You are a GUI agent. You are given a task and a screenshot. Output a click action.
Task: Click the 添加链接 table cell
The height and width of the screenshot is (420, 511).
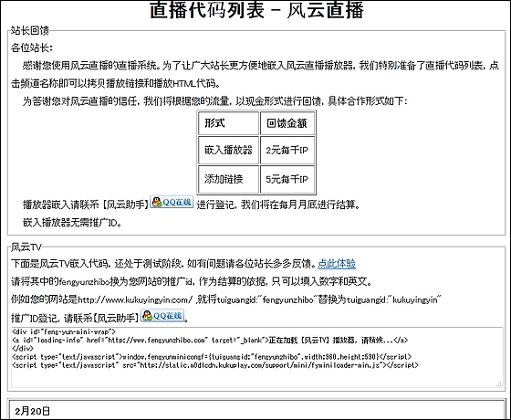pos(228,179)
